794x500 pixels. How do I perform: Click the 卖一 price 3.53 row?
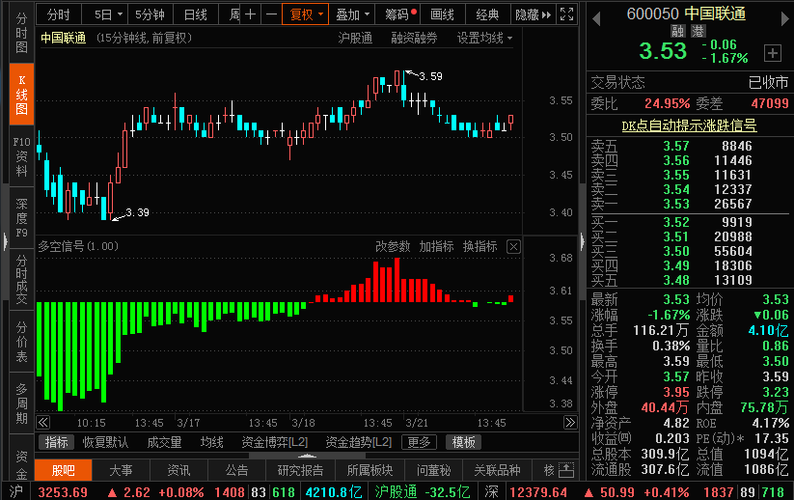689,204
